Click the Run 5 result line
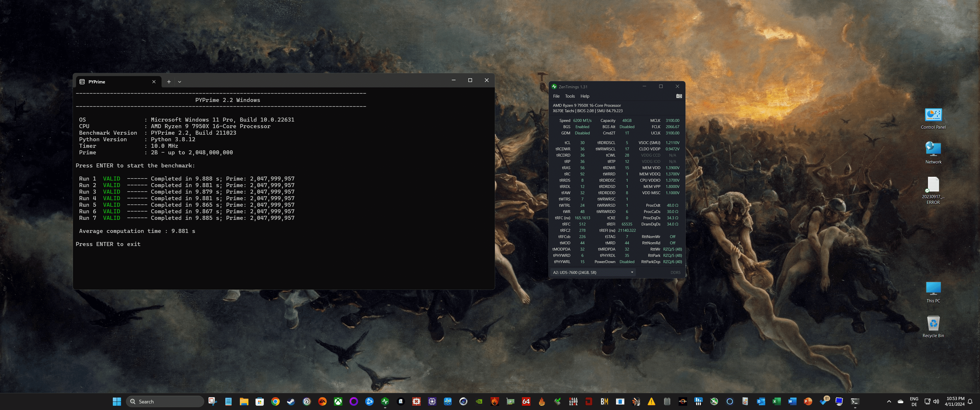 coord(186,205)
